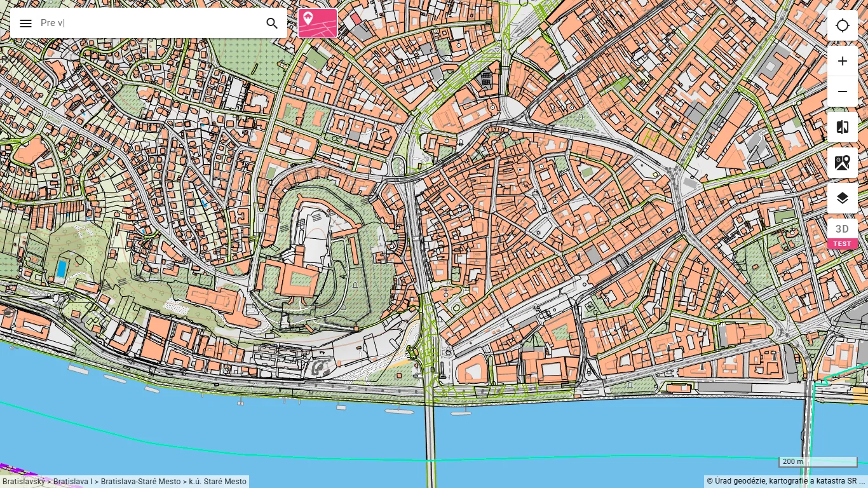Go to Bratislavský in the breadcrumb
The height and width of the screenshot is (488, 868).
(x=23, y=482)
